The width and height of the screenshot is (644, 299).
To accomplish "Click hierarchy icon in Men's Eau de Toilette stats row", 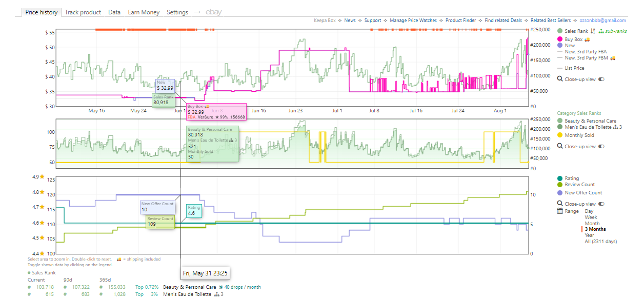I will point(216,295).
